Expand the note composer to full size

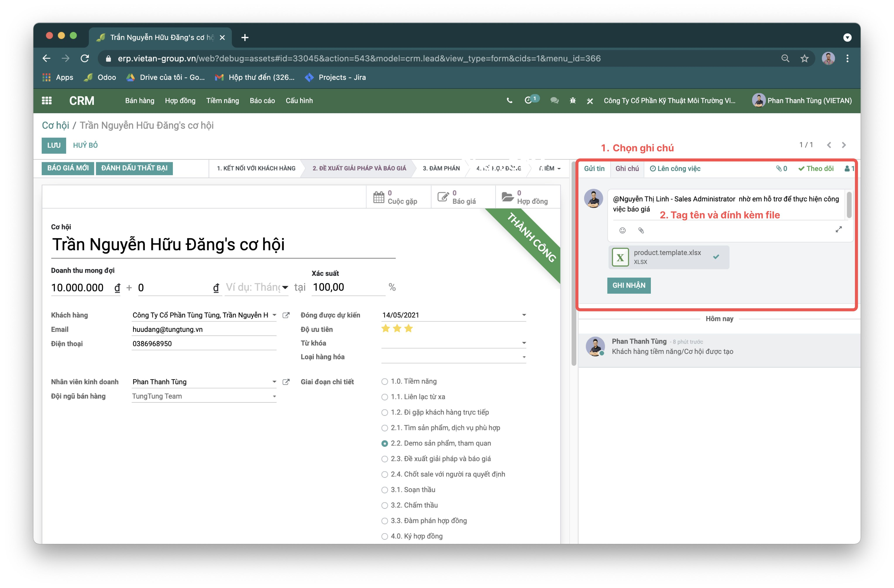838,229
